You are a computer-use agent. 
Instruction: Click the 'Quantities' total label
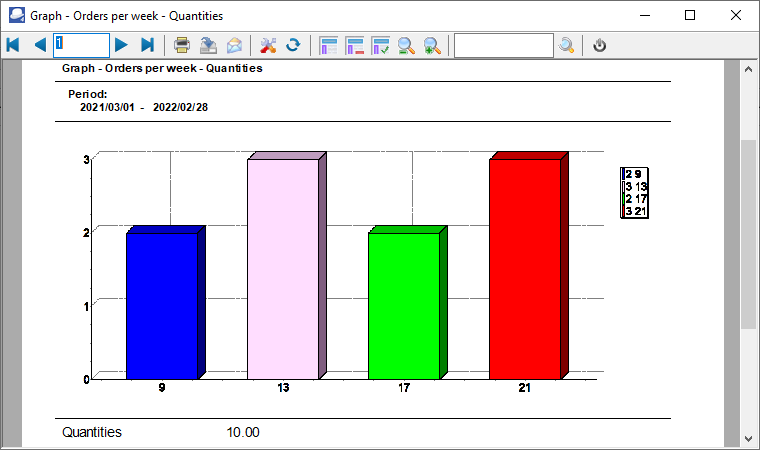tap(92, 432)
